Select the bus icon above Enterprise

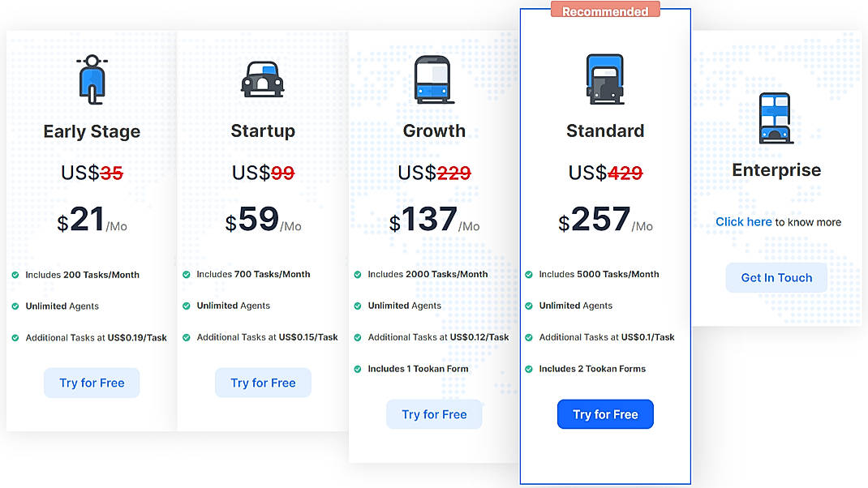click(x=776, y=117)
